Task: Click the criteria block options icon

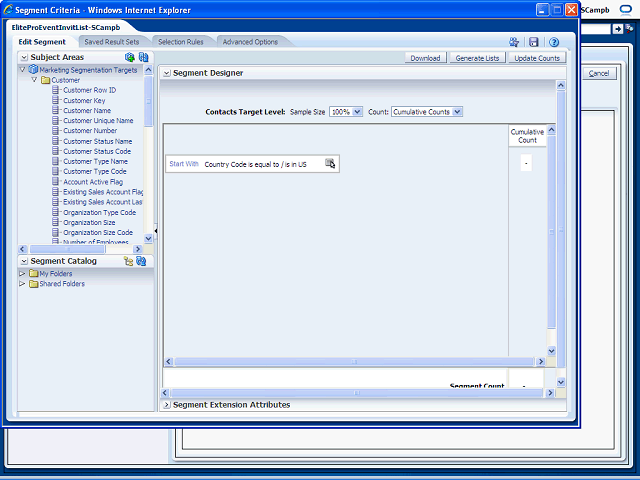Action: coord(330,164)
